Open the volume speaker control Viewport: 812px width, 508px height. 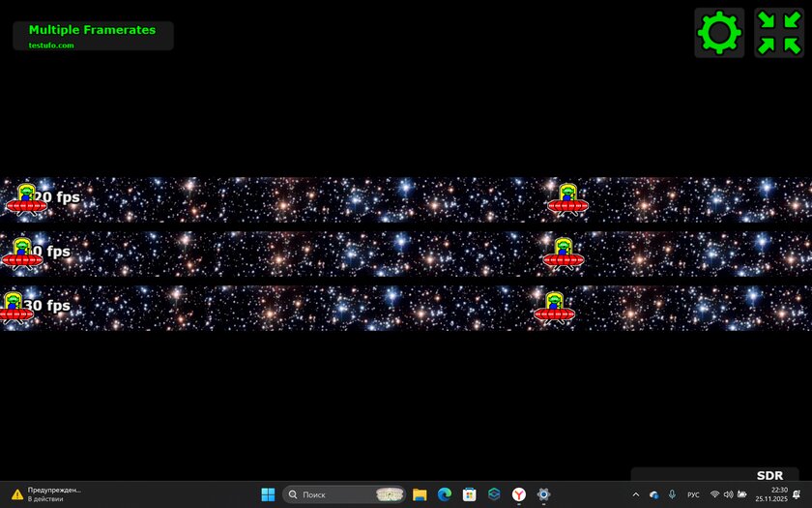(728, 494)
